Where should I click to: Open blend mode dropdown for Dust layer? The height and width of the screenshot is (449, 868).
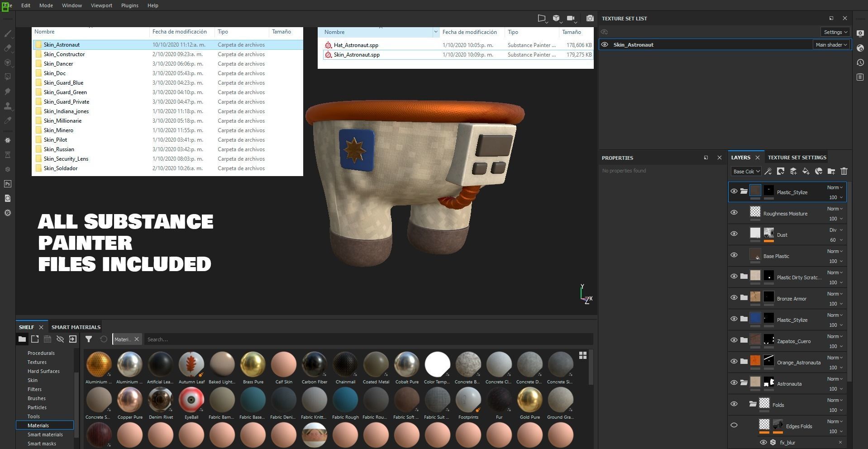click(835, 230)
